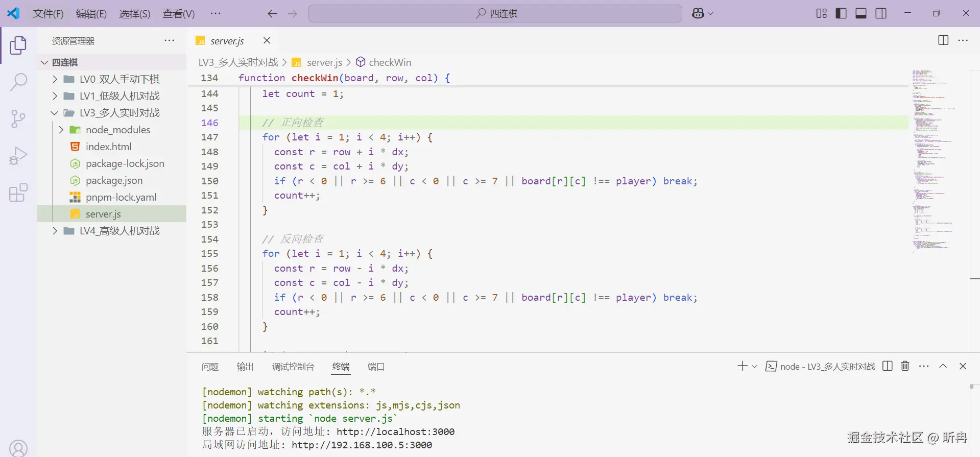Switch to the 终端 panel tab
980x457 pixels.
(341, 367)
